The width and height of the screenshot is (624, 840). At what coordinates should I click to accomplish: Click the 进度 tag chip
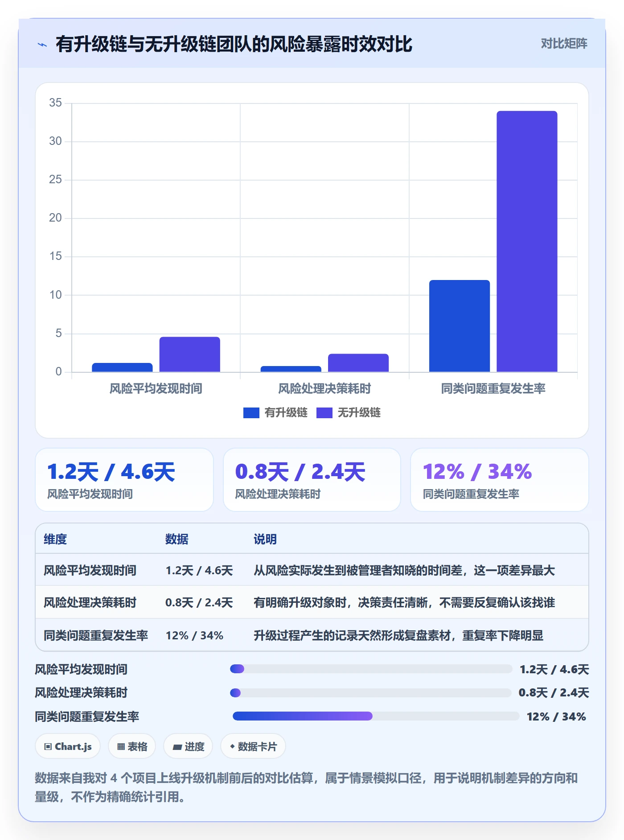[x=188, y=746]
